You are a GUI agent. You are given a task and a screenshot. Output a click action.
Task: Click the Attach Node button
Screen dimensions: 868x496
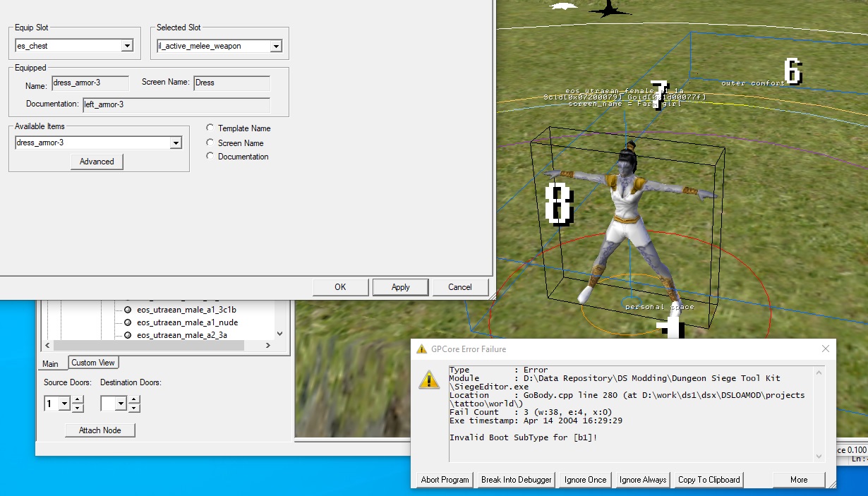(100, 430)
